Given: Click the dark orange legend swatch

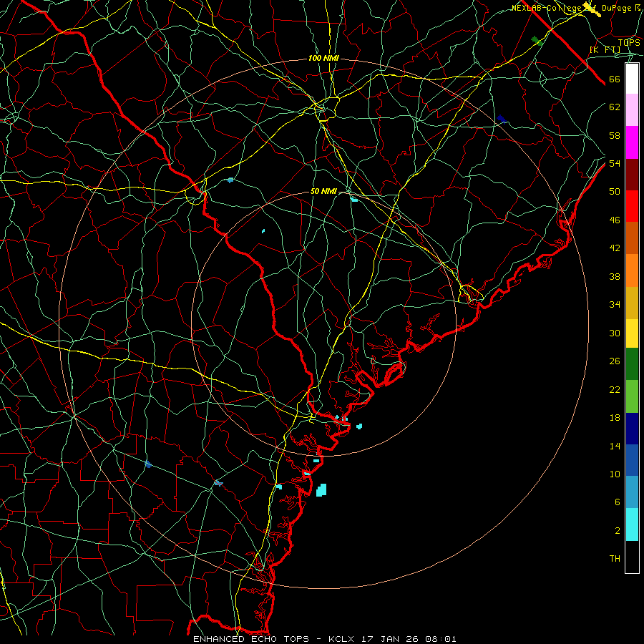Looking at the screenshot, I should pos(632,238).
